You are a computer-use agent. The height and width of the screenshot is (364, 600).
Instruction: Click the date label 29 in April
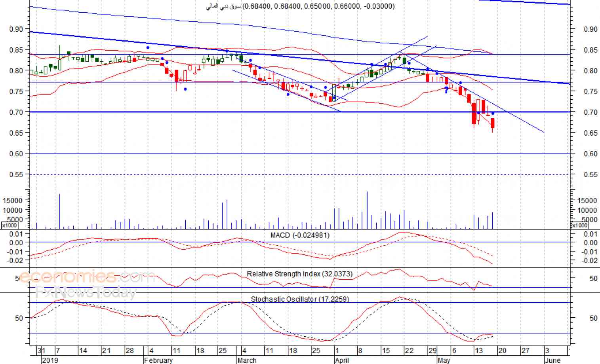tap(432, 351)
